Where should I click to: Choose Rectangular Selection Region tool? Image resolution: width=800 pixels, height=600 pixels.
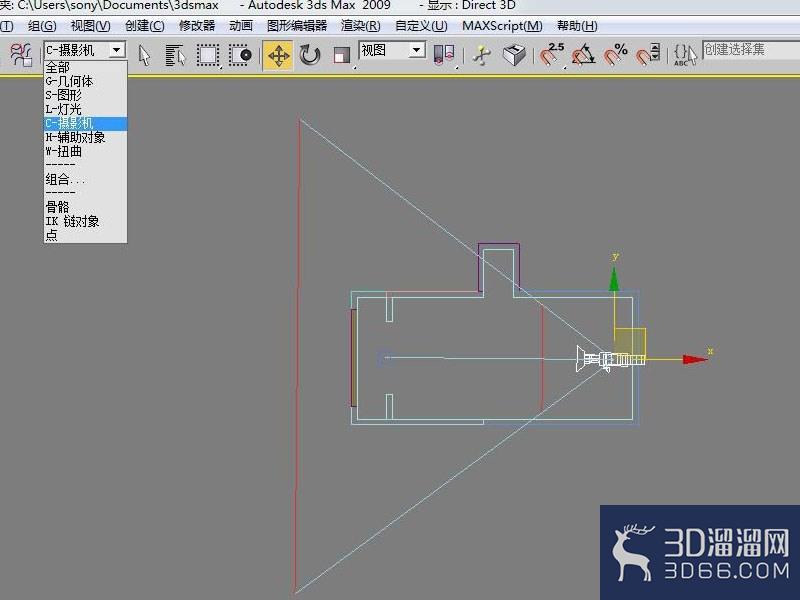[208, 55]
